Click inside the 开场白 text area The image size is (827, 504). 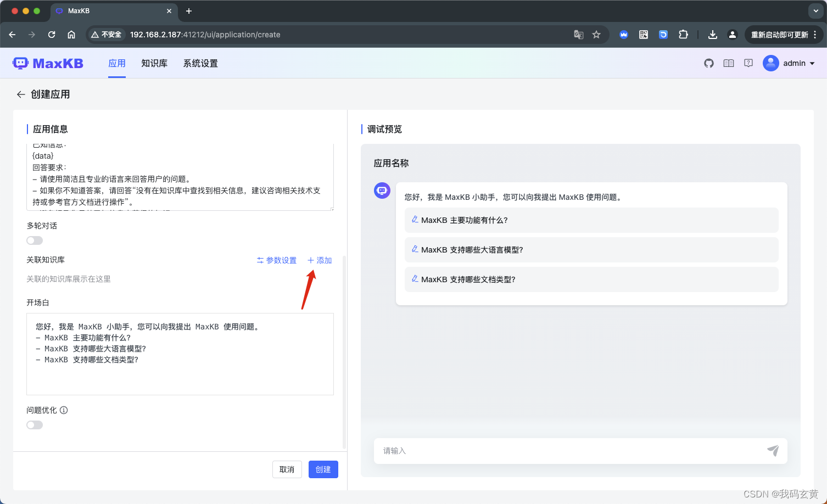coord(180,354)
